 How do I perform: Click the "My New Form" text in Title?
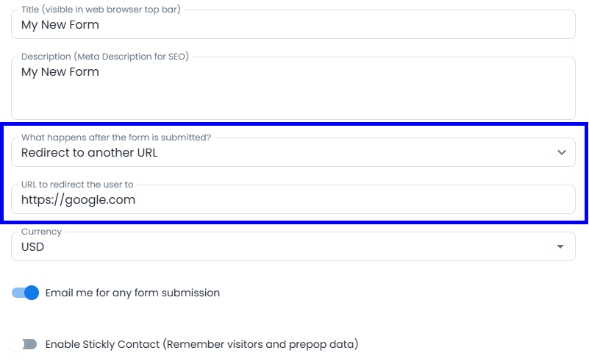(x=60, y=24)
